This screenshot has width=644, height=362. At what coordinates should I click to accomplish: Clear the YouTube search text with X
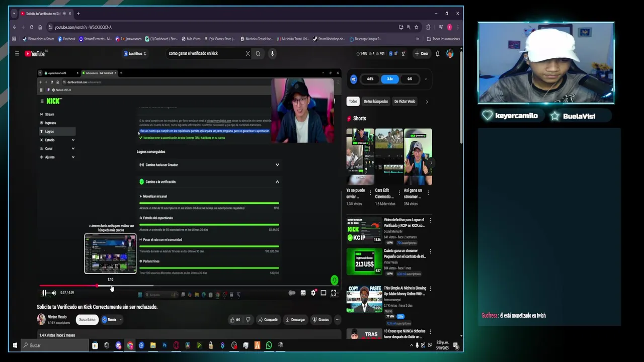(248, 53)
